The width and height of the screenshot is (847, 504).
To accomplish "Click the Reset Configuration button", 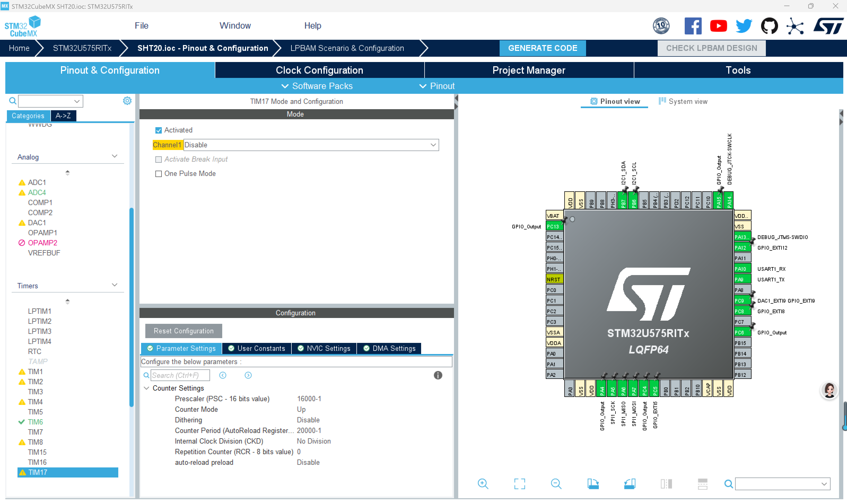I will 184,331.
